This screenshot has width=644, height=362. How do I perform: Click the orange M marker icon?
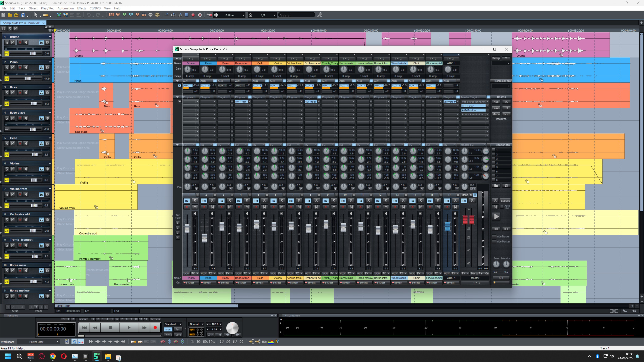click(111, 15)
